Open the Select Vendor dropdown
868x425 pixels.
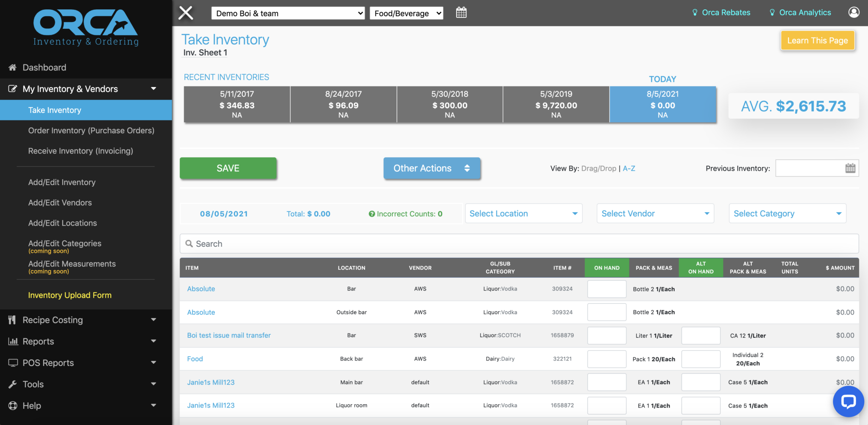tap(655, 213)
